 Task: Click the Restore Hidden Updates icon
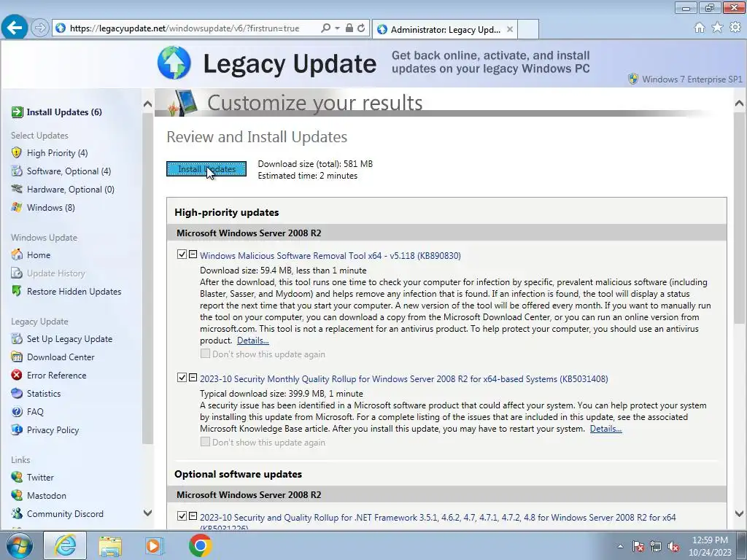tap(17, 291)
